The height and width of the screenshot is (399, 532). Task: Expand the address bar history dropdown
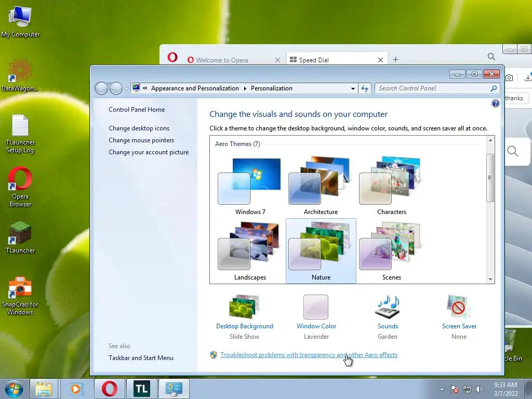[353, 88]
